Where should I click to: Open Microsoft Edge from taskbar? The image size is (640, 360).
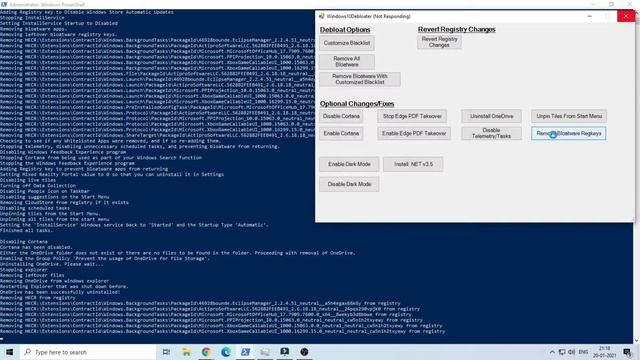coord(226,352)
